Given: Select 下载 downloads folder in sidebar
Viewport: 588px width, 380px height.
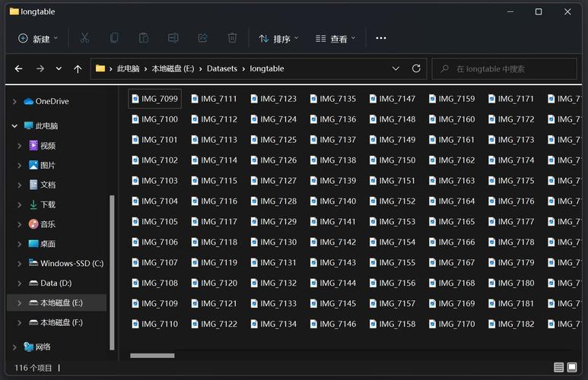Looking at the screenshot, I should pos(43,204).
